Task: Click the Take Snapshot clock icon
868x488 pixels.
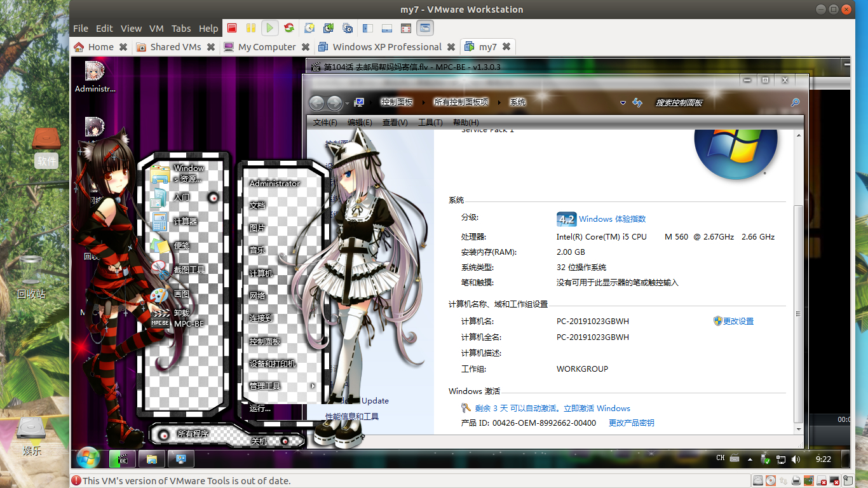Action: (309, 28)
